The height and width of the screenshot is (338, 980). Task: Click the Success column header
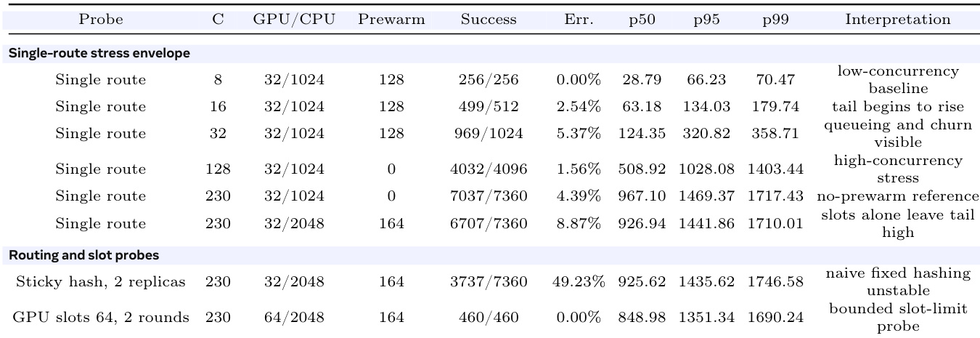click(x=489, y=20)
